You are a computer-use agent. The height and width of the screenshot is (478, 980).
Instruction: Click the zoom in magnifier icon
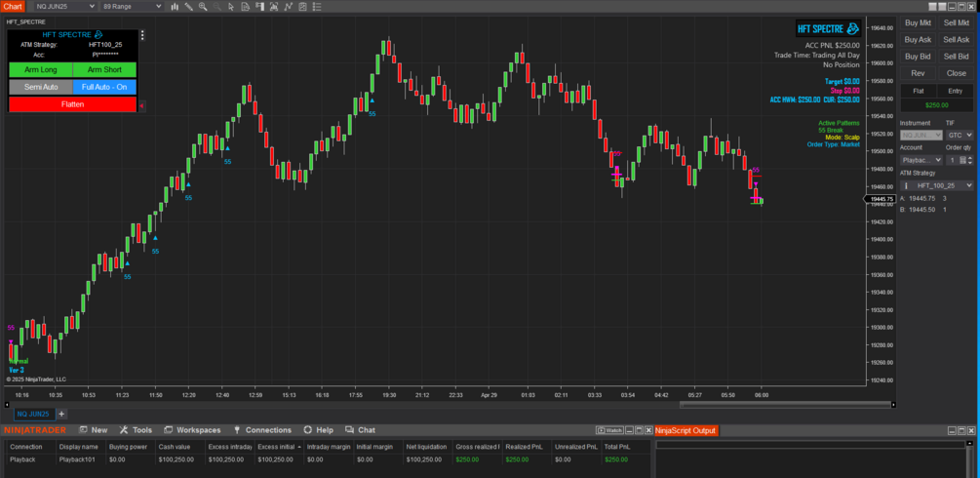[203, 7]
